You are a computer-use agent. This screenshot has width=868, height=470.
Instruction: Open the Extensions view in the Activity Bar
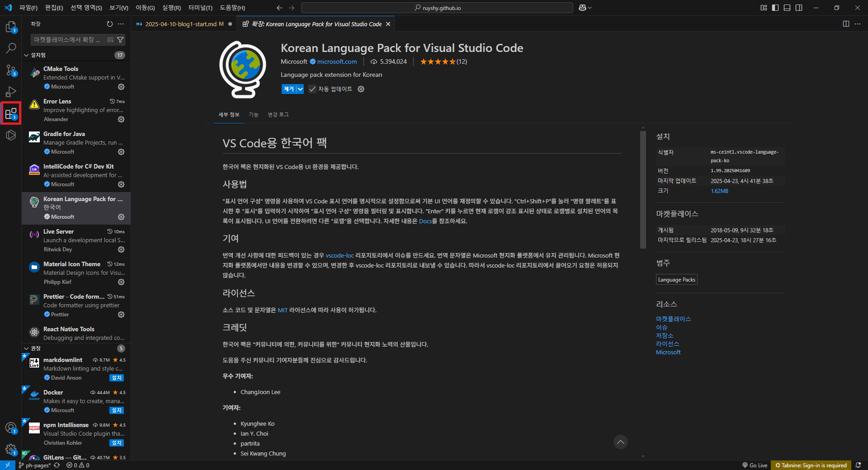pyautogui.click(x=11, y=113)
